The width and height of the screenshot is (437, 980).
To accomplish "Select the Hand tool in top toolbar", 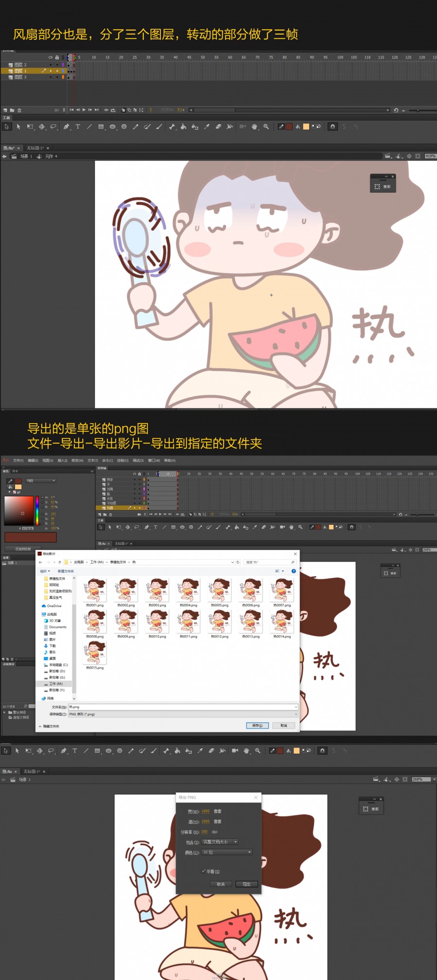I will (x=254, y=126).
